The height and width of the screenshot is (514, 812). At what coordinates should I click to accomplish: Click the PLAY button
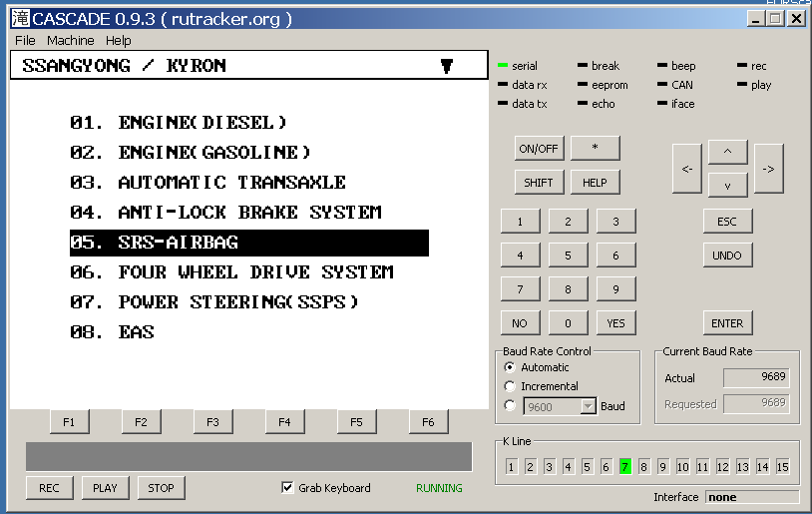(105, 488)
